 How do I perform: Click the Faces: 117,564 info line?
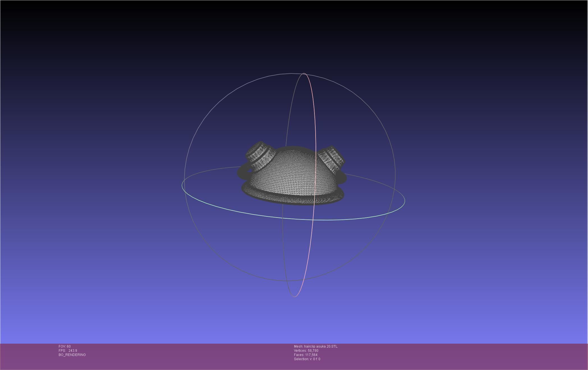[x=306, y=355]
